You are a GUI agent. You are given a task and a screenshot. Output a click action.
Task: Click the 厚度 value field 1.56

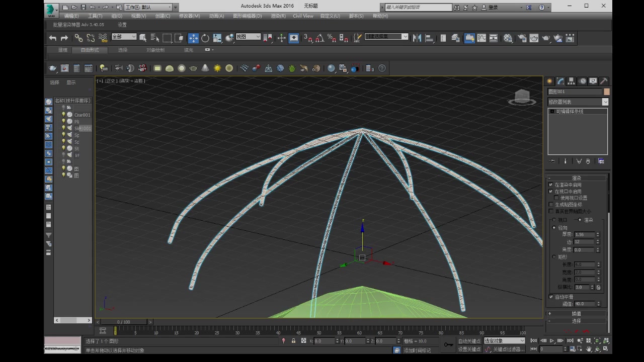[584, 234]
